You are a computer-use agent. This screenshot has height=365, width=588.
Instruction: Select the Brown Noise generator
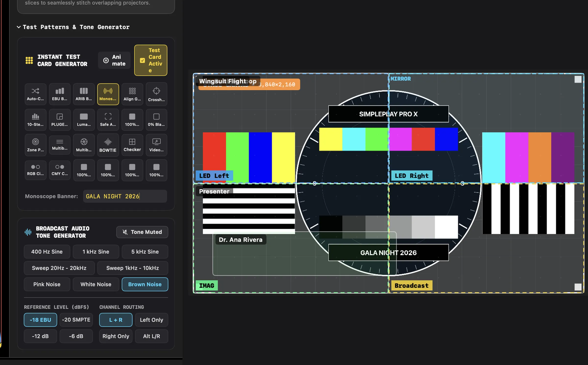pos(145,284)
